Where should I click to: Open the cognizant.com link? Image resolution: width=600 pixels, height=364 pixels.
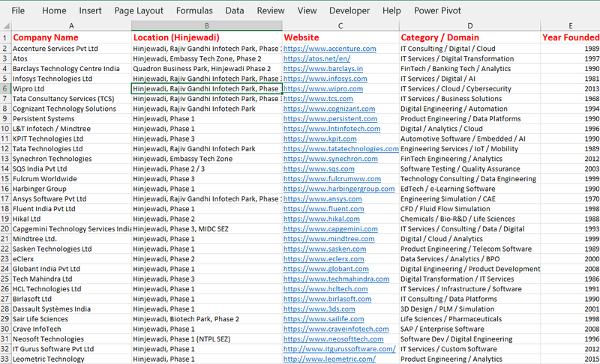(329, 109)
